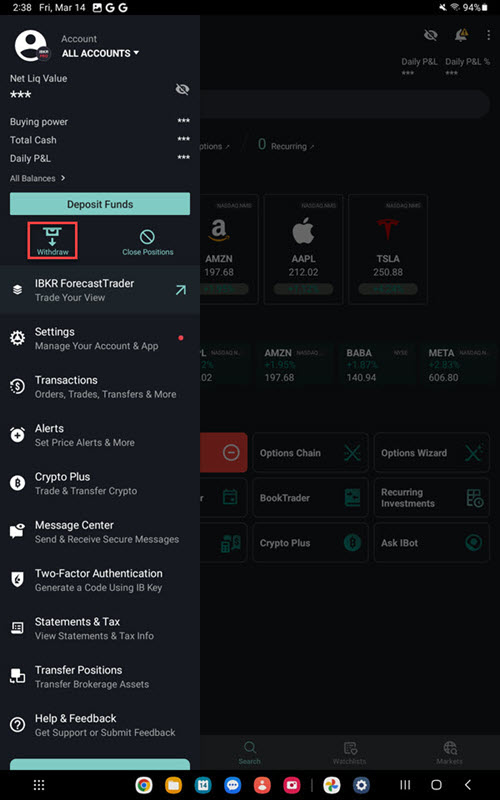500x800 pixels.
Task: Select the META ticker tile
Action: (x=458, y=365)
